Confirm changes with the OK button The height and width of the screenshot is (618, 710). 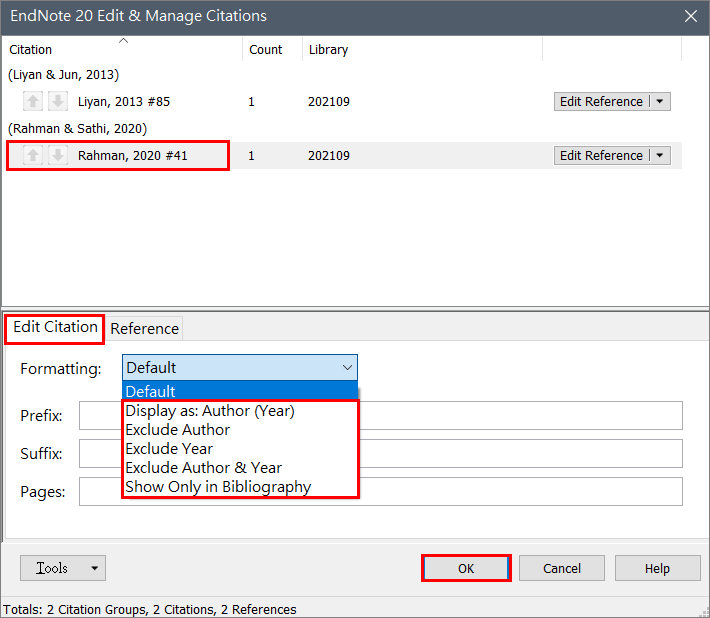tap(466, 568)
